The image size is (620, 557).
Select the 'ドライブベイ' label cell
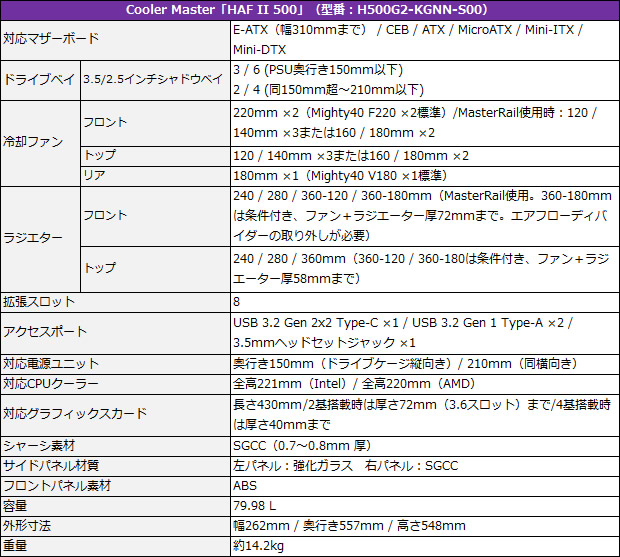pyautogui.click(x=40, y=80)
